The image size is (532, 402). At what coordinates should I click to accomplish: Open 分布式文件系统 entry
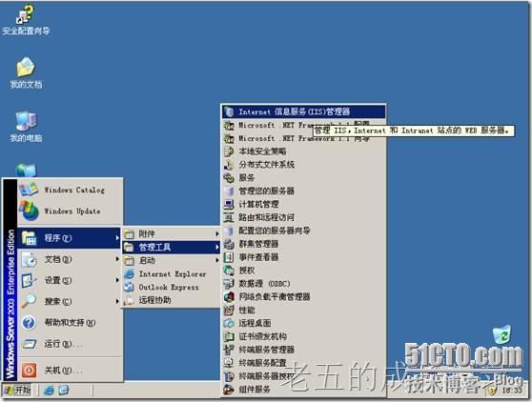tap(303, 165)
